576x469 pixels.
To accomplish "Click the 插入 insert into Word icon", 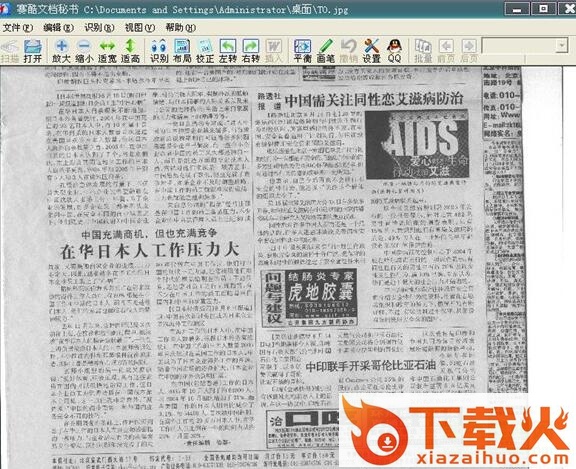I will [274, 51].
